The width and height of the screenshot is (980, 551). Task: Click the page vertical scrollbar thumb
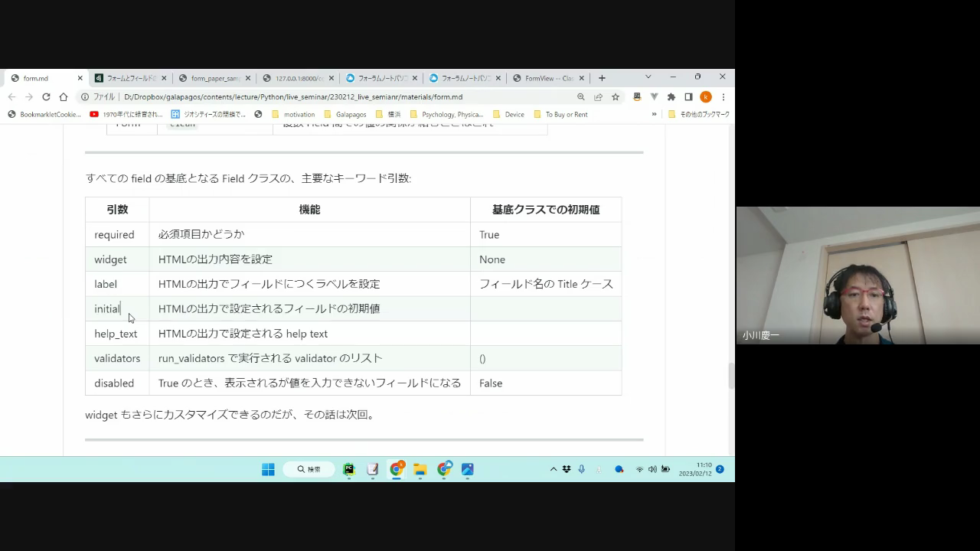tap(730, 376)
